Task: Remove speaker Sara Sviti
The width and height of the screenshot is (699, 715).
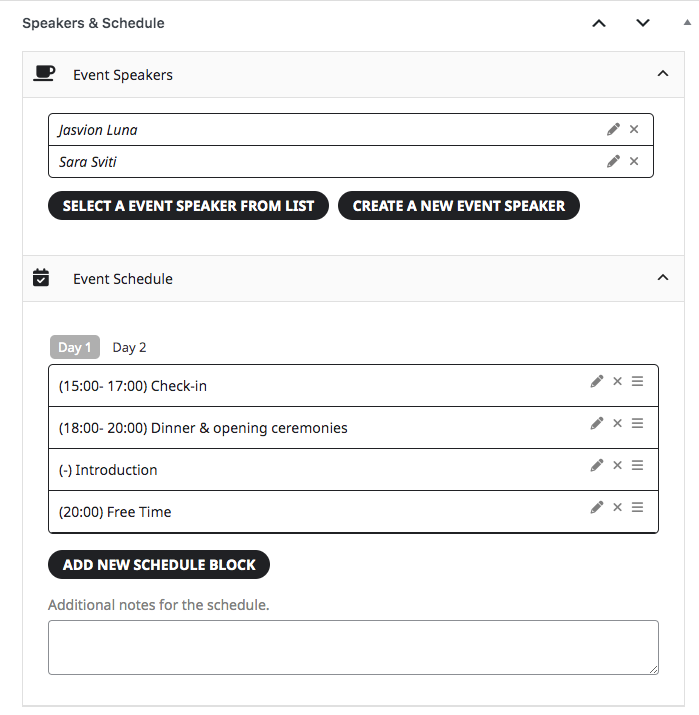Action: click(x=634, y=161)
